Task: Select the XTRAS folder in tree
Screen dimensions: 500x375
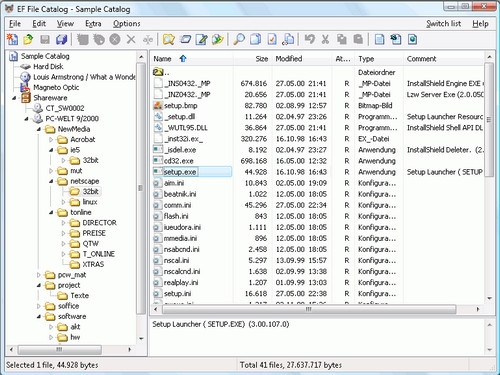Action: [93, 264]
